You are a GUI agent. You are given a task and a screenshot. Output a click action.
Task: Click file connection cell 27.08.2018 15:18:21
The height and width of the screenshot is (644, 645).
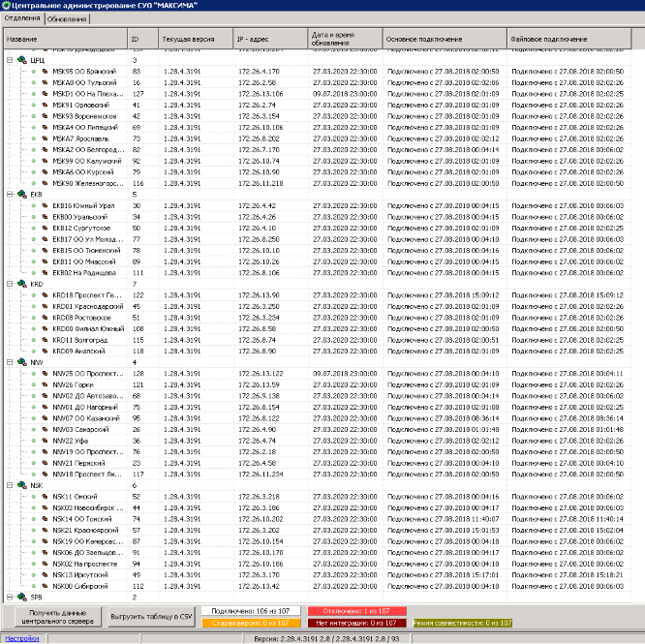point(568,575)
